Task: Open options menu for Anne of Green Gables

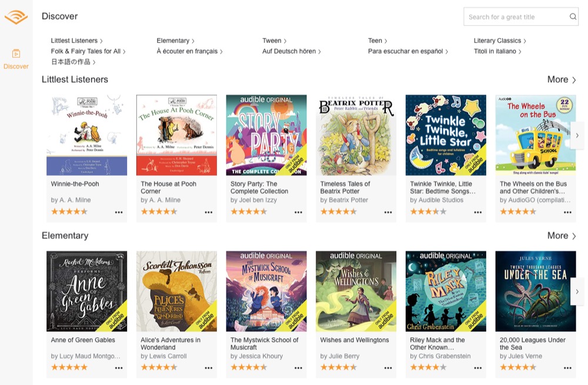Action: [x=119, y=369]
